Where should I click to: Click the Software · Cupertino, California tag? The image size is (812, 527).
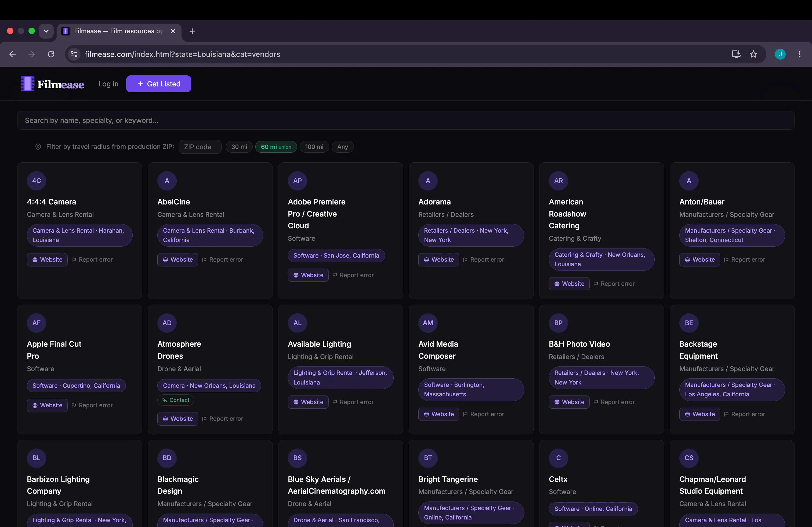77,386
